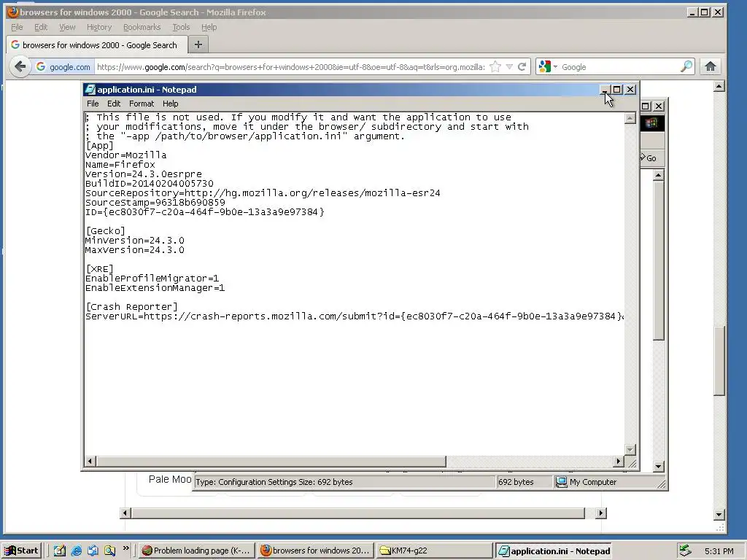
Task: Click Explorer window vertical scrollbar thumb
Action: (659, 260)
